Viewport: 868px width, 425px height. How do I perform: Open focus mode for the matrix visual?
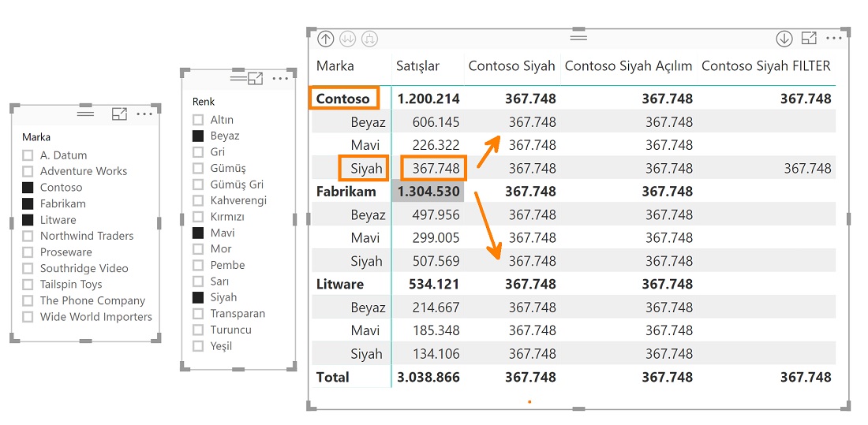coord(809,38)
